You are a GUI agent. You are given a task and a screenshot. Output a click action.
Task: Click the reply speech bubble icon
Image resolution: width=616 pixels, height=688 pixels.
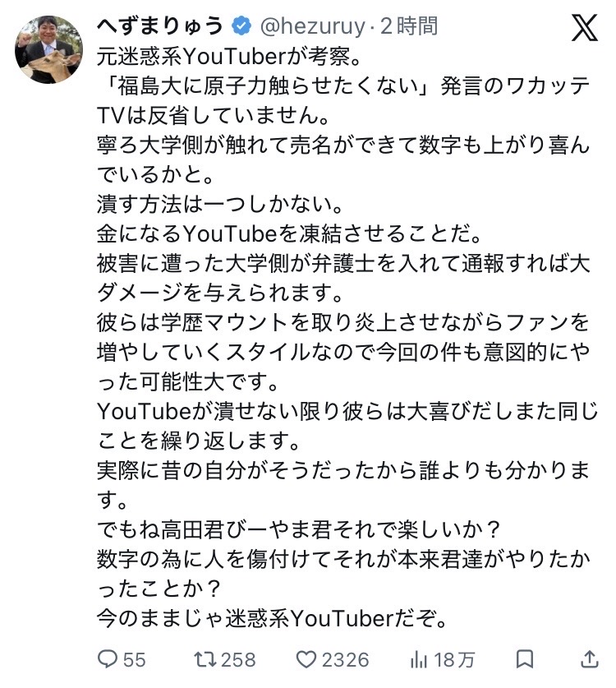click(108, 658)
